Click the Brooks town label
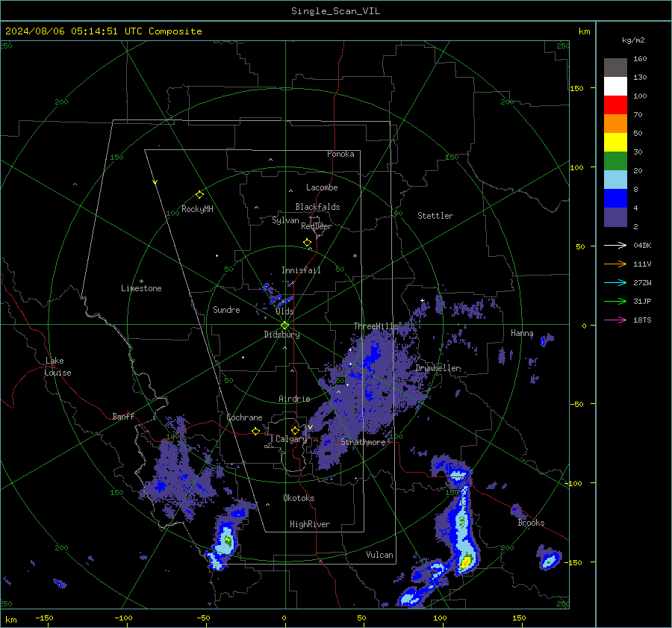 pyautogui.click(x=531, y=523)
